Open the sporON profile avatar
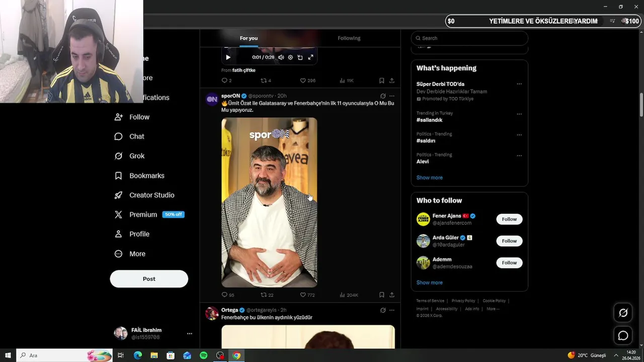 pos(212,99)
